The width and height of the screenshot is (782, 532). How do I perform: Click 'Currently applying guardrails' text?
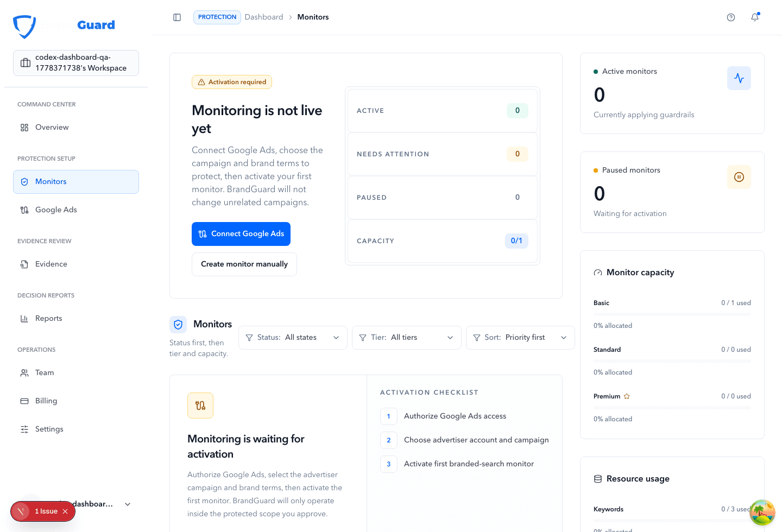coord(644,115)
